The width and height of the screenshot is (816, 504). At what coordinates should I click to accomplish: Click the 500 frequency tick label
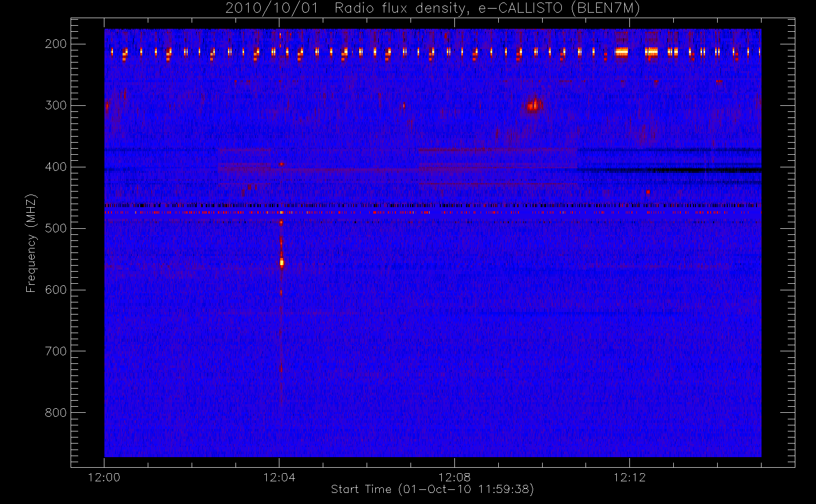[x=55, y=228]
